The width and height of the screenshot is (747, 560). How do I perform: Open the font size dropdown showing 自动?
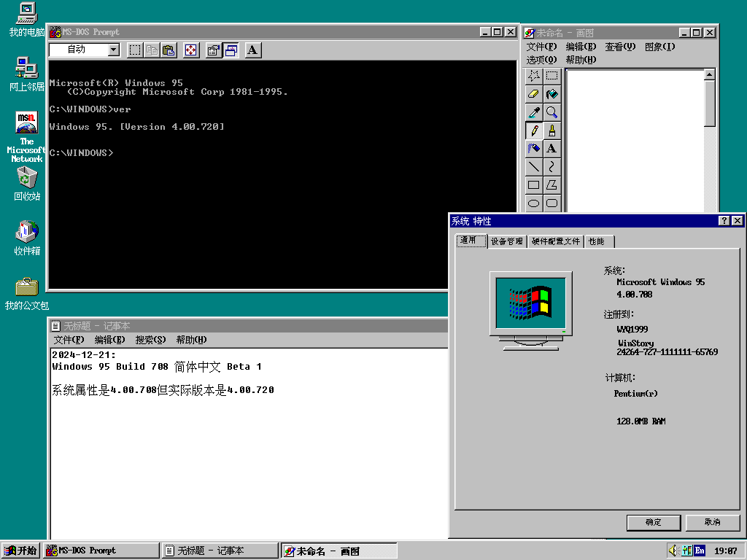click(x=113, y=50)
